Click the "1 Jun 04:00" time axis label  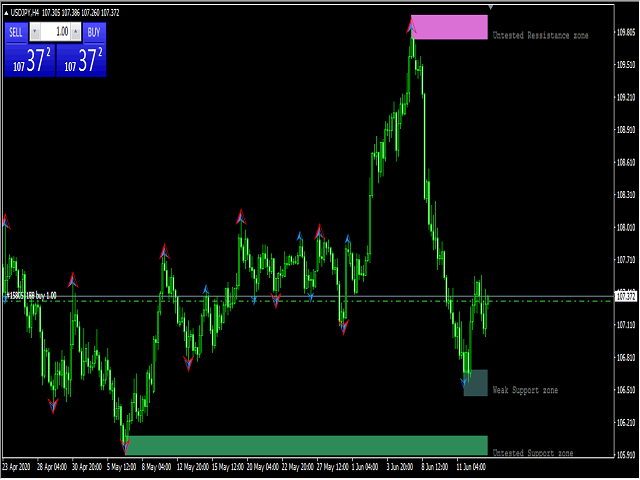(365, 467)
